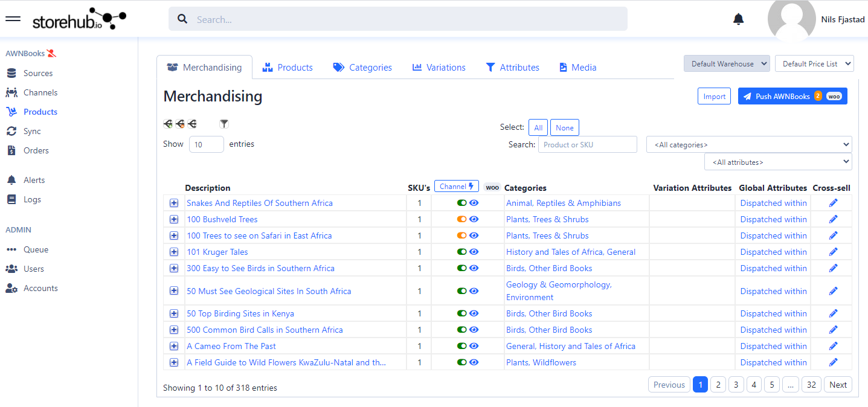The height and width of the screenshot is (407, 868).
Task: Click the Push AWNBooks button
Action: point(792,96)
